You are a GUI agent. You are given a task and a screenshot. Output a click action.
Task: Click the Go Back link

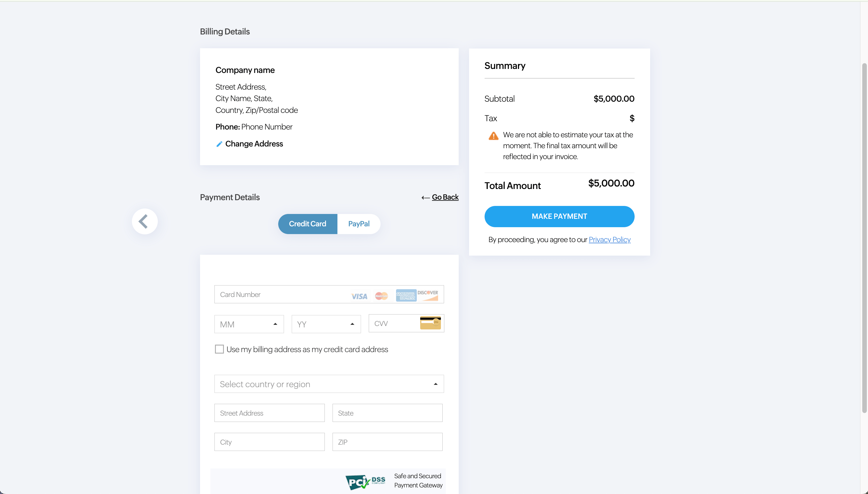(x=445, y=197)
